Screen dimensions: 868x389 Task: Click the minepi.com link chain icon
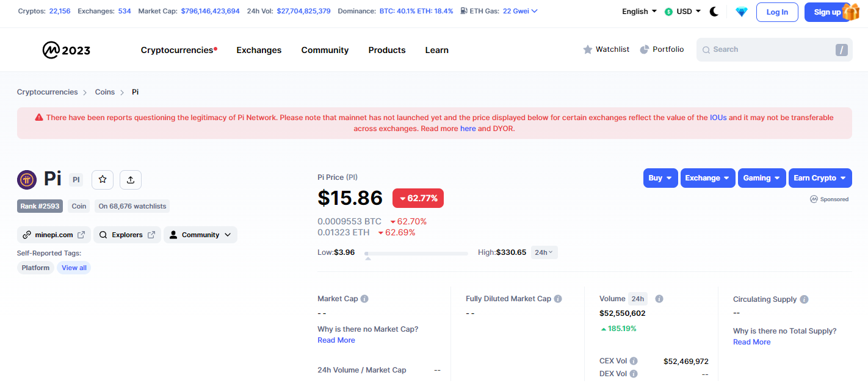[x=27, y=235]
